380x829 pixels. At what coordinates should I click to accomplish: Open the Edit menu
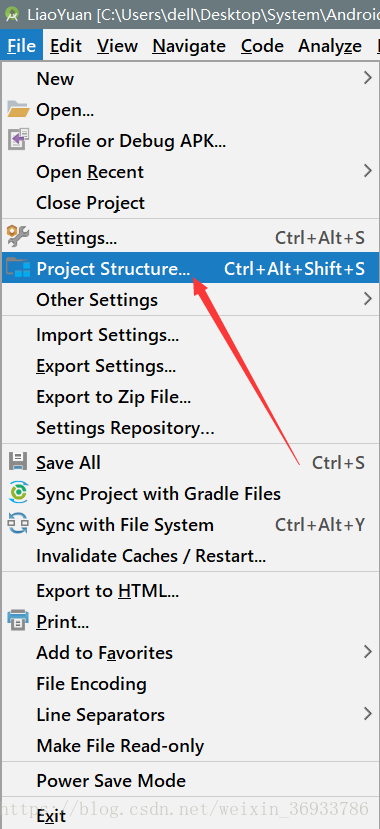pyautogui.click(x=66, y=47)
